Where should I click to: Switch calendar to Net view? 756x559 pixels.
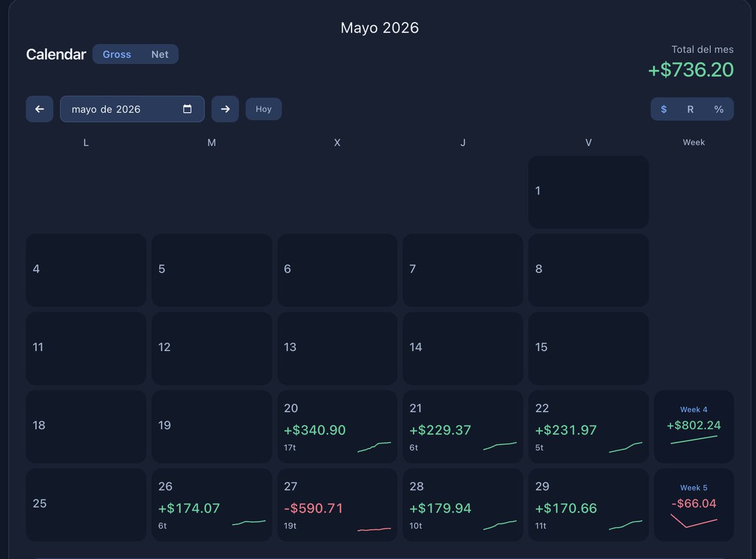[160, 54]
